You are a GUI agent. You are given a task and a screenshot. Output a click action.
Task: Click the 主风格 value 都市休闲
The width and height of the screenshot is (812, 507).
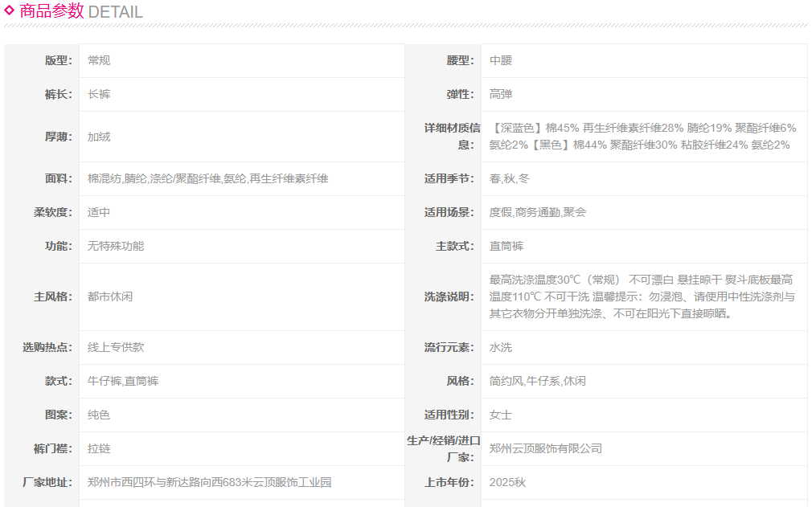(x=110, y=296)
